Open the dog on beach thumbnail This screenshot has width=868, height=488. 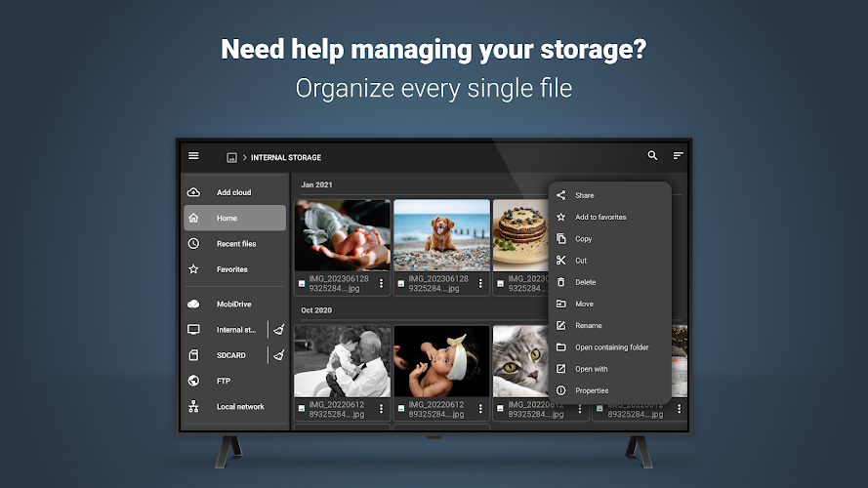pos(441,235)
